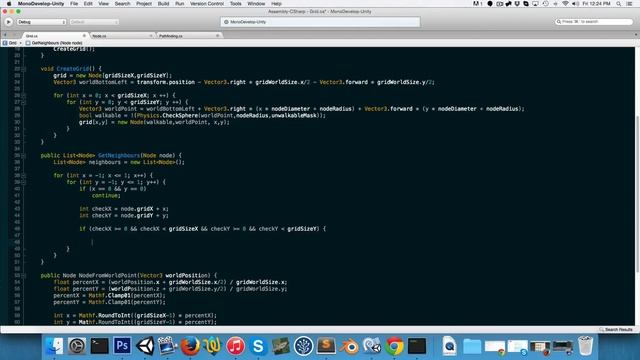The image size is (640, 360).
Task: Open MonoDevelop-Unity icon in the dock
Action: (x=372, y=346)
